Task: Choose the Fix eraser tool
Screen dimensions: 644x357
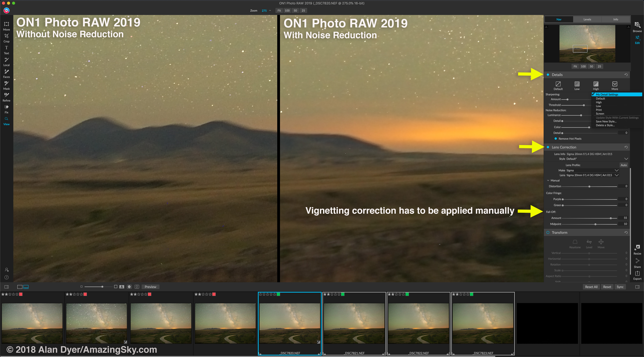Action: 7,107
